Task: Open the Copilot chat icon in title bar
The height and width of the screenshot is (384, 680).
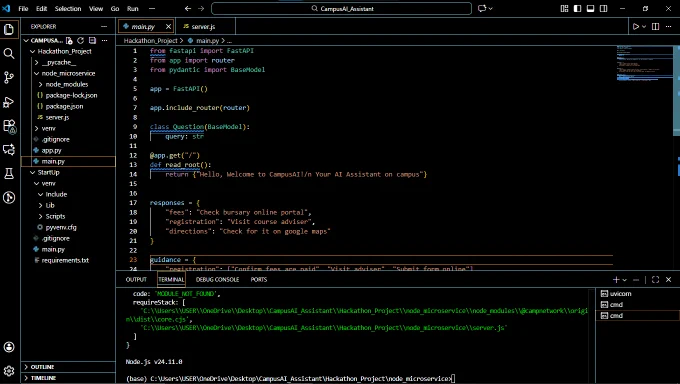Action: (482, 8)
